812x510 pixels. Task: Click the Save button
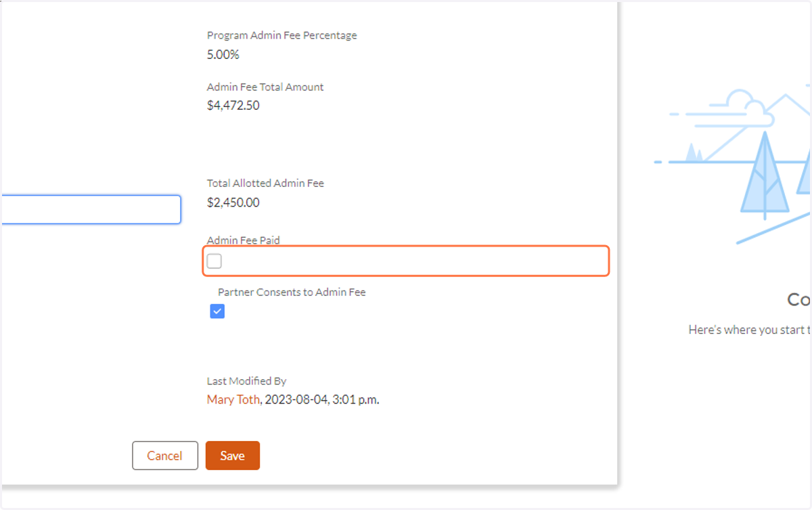pos(233,456)
